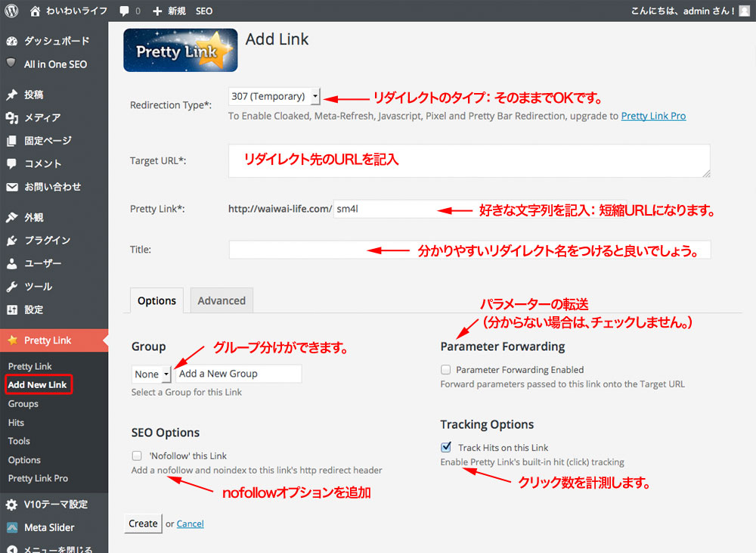The image size is (756, 553).
Task: Click the ダッシュボード gauge icon
Action: (x=12, y=41)
